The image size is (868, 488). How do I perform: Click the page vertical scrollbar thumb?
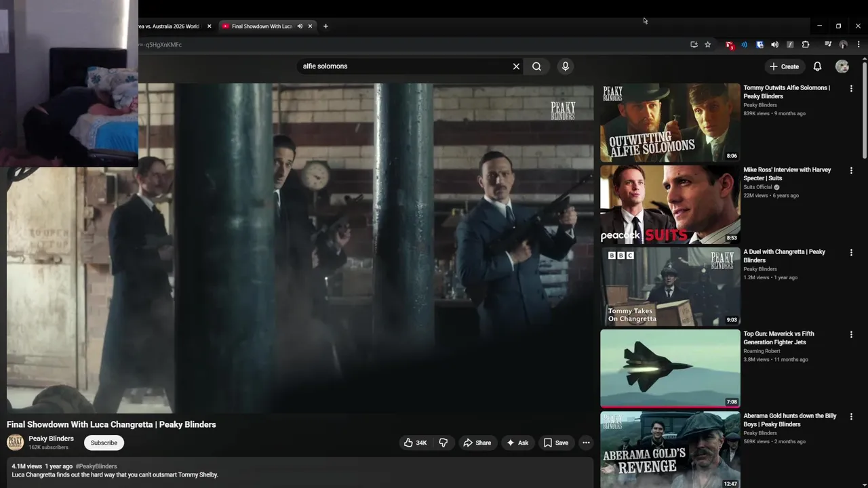865,112
